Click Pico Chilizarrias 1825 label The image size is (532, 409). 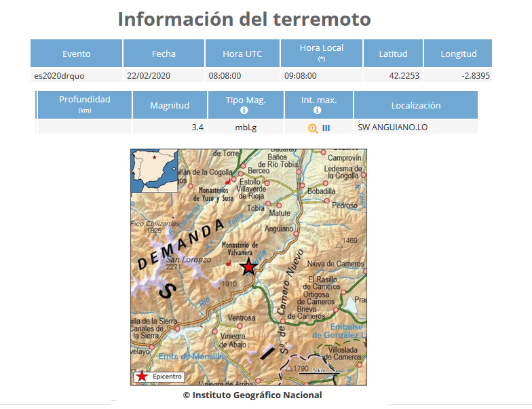pos(155,227)
